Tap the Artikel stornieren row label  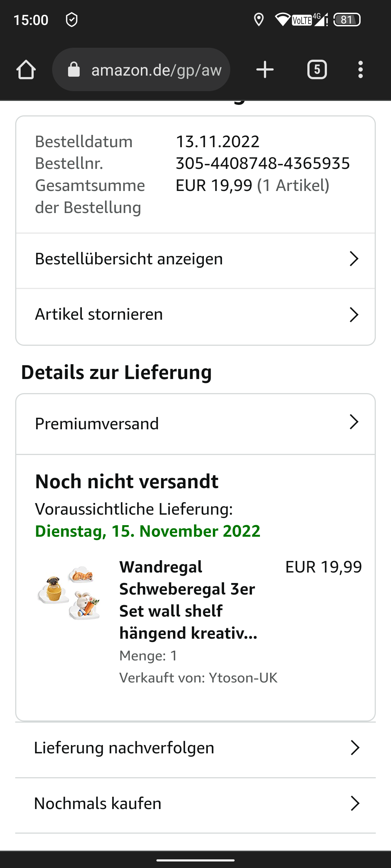(x=99, y=314)
